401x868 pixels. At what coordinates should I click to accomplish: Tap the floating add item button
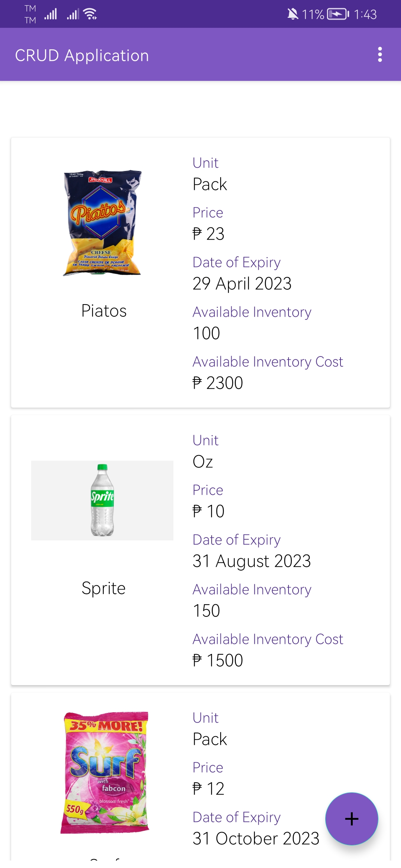[x=351, y=819]
